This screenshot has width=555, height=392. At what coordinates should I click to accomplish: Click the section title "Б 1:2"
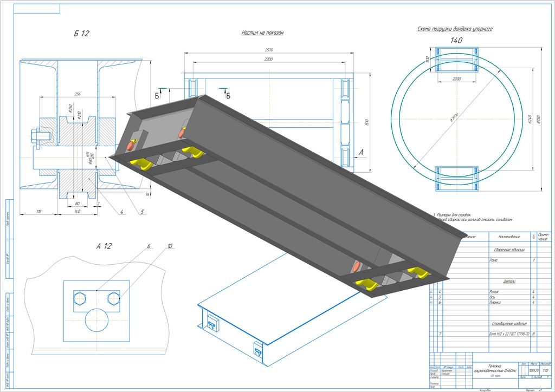pos(81,34)
